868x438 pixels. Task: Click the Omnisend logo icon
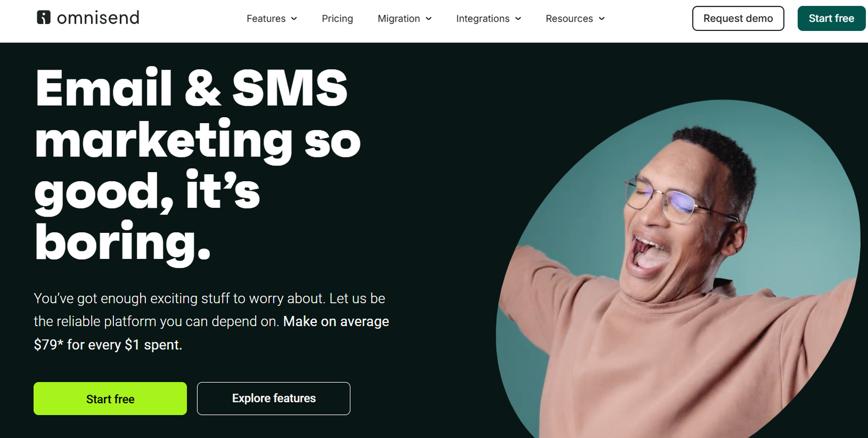[x=43, y=17]
